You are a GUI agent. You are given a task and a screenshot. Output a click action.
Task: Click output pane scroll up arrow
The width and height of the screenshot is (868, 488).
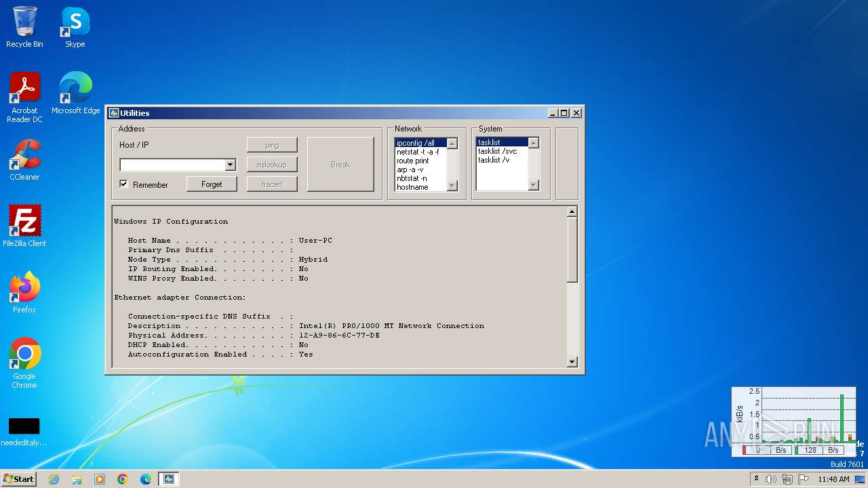(x=572, y=211)
